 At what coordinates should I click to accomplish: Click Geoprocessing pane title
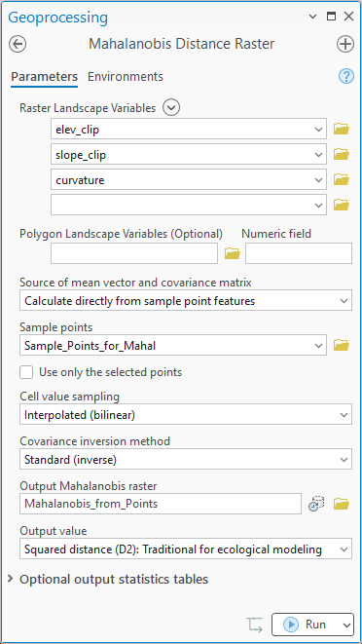57,18
